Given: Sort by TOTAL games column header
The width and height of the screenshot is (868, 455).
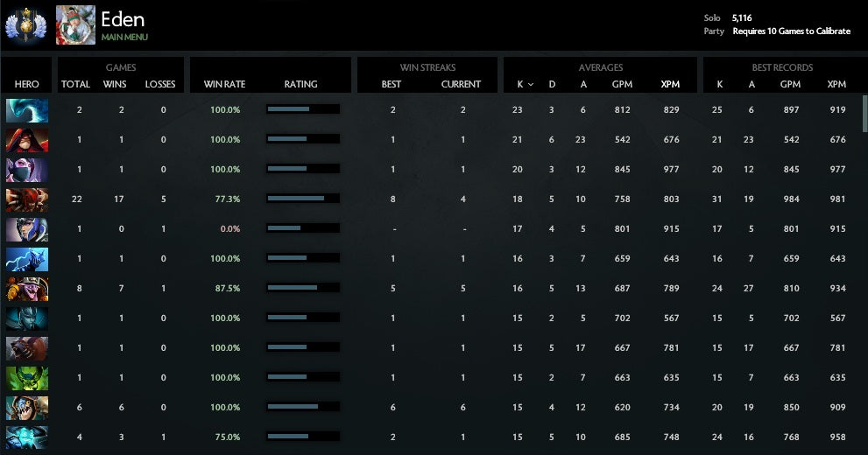Looking at the screenshot, I should tap(75, 85).
